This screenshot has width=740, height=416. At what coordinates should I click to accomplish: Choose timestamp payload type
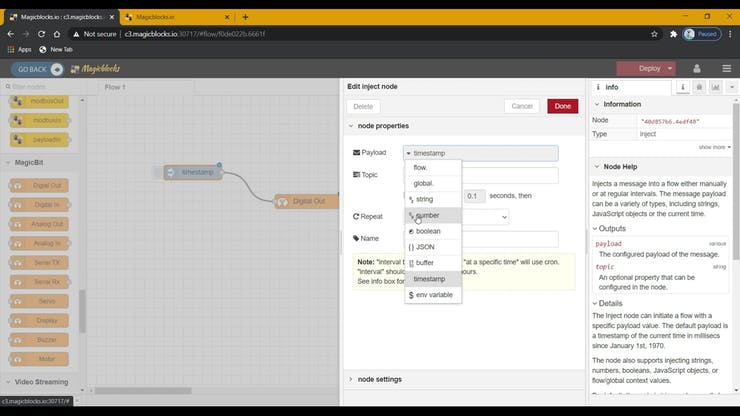pos(433,279)
